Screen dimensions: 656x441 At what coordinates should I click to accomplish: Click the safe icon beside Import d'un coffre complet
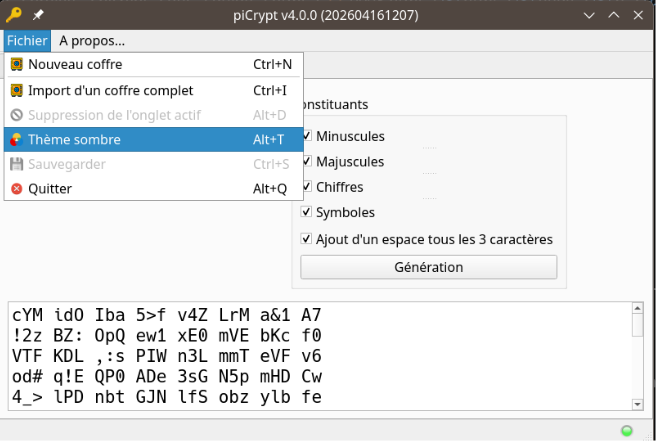(16, 90)
